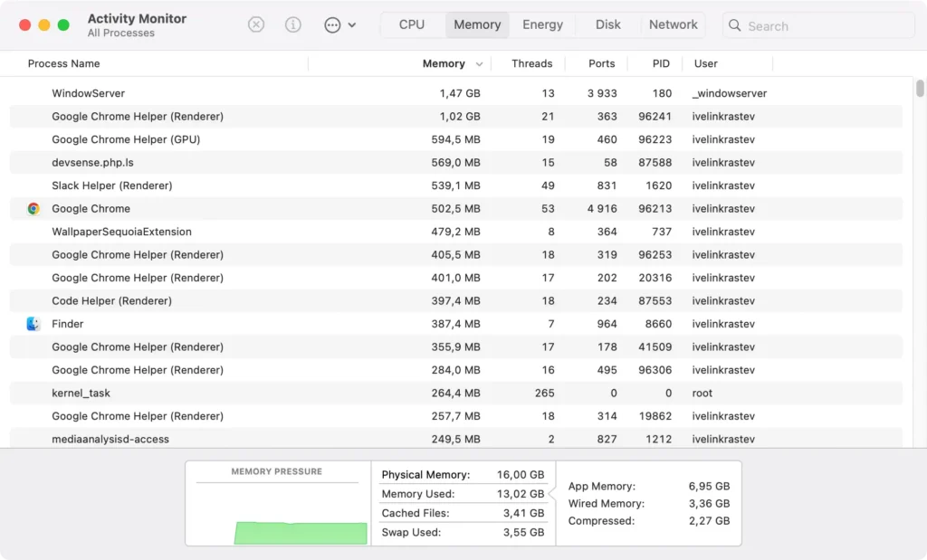The height and width of the screenshot is (560, 927).
Task: Click the root user cell
Action: 702,393
